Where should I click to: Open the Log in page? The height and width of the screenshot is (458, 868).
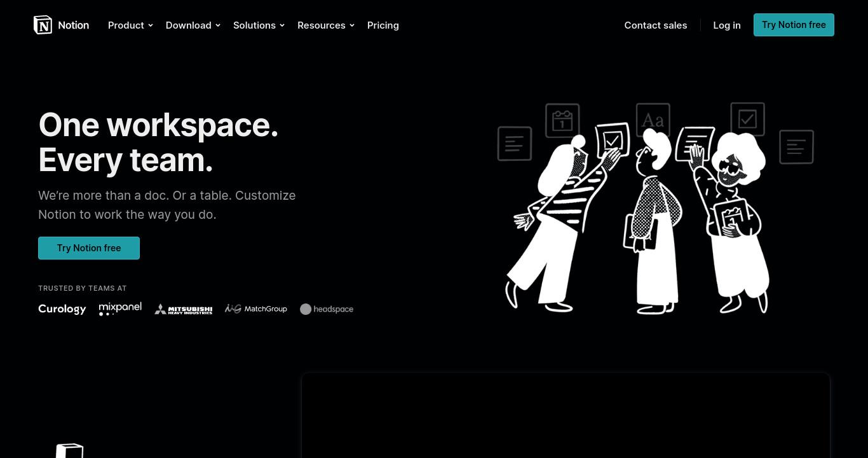(x=727, y=25)
